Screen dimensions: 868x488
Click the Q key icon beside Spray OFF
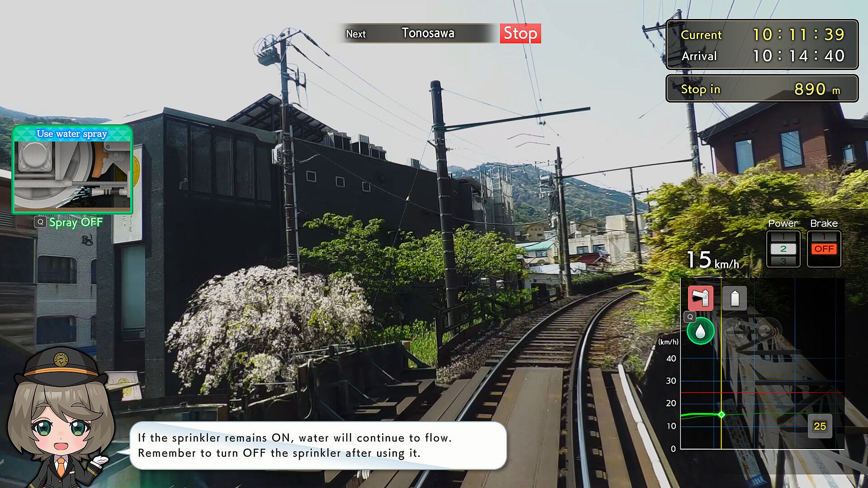pos(40,222)
